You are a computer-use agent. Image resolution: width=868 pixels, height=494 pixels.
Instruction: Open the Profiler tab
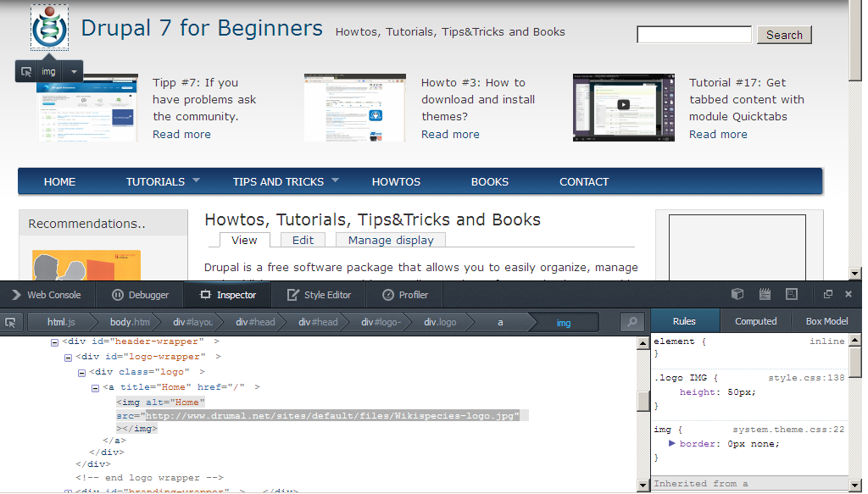pyautogui.click(x=405, y=295)
